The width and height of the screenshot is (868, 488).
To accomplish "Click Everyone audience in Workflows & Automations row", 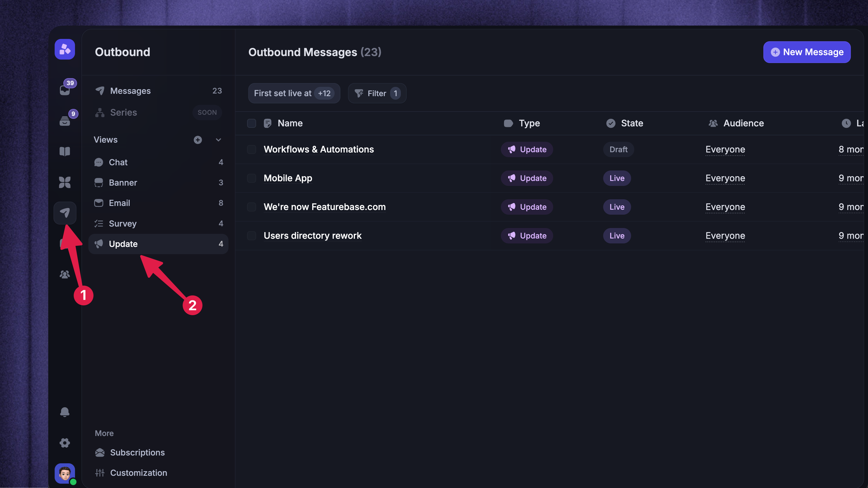I will coord(725,150).
